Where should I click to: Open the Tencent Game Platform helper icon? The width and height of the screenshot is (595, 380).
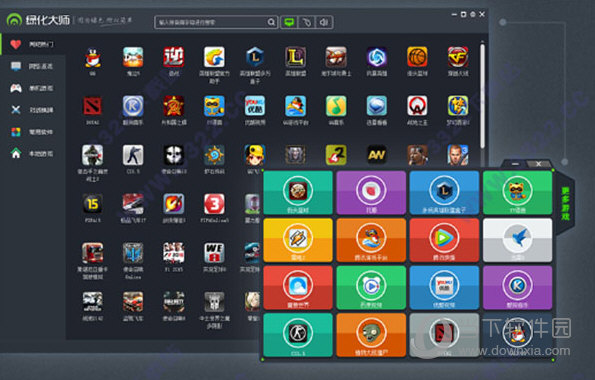(214, 57)
